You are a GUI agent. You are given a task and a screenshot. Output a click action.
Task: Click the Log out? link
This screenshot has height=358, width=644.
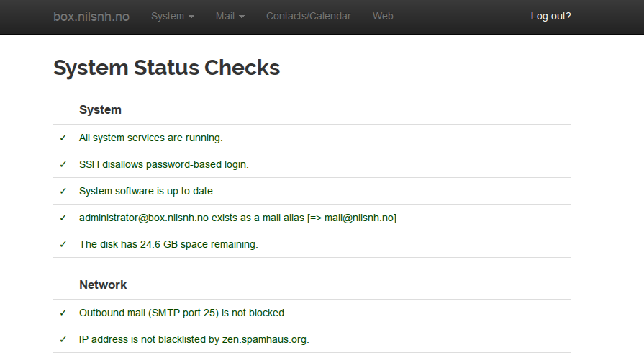tap(550, 16)
